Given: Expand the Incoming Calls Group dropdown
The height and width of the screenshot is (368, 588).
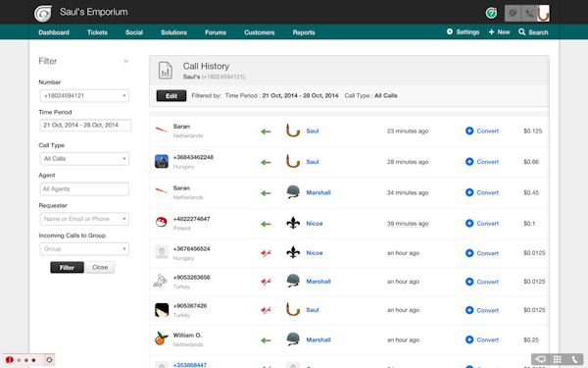Looking at the screenshot, I should (84, 249).
